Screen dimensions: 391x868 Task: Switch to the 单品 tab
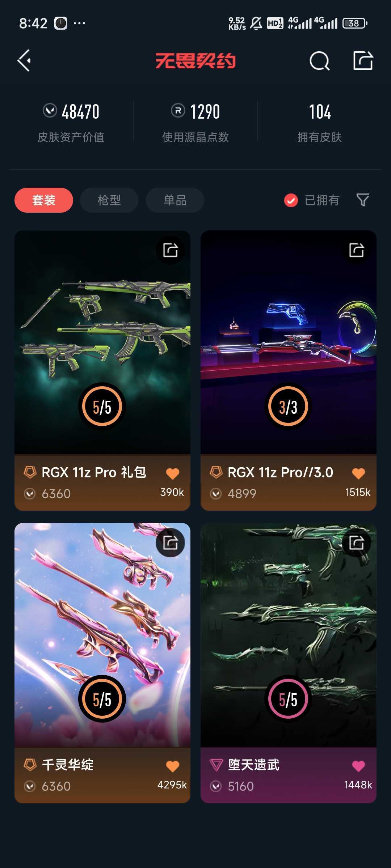tap(175, 200)
